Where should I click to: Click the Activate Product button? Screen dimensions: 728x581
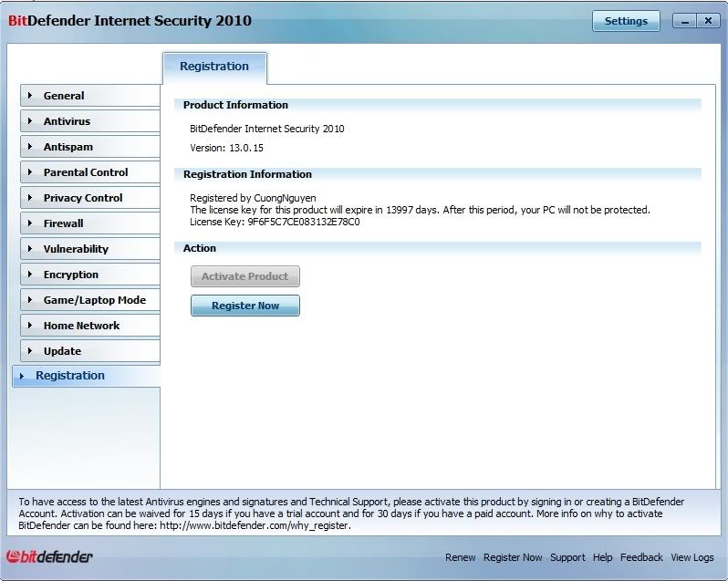(x=245, y=276)
